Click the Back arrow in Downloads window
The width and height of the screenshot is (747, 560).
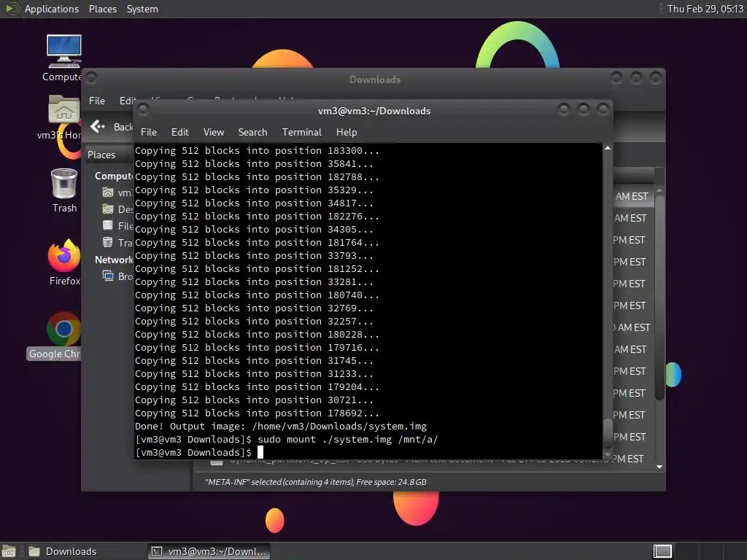tap(98, 126)
